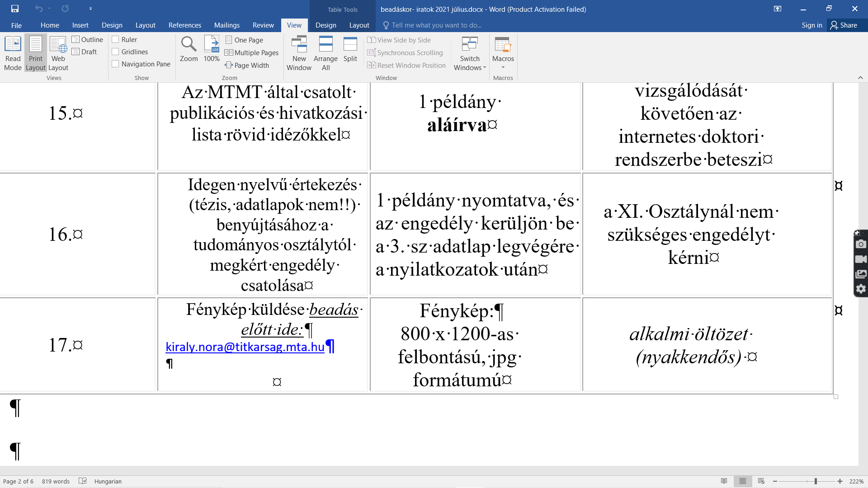The height and width of the screenshot is (488, 868).
Task: Click the camera screenshot icon in side widget
Action: pyautogui.click(x=861, y=244)
